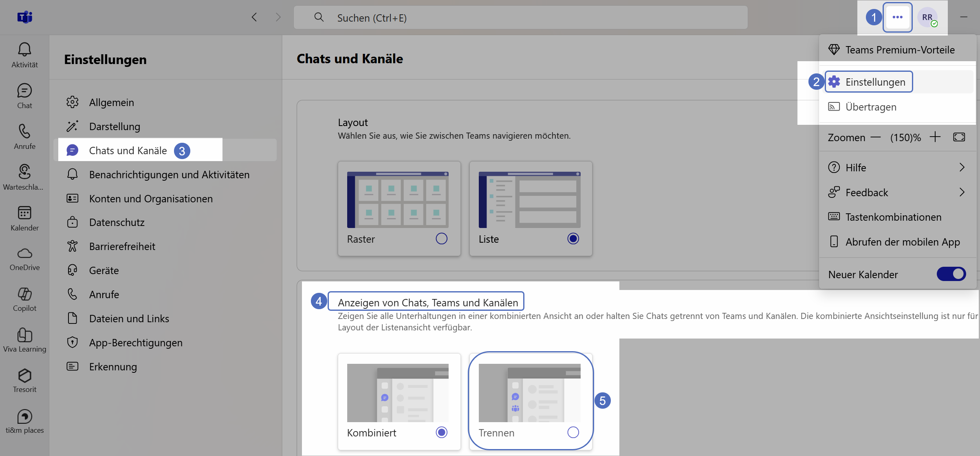
Task: Open the Tresorit app
Action: tap(24, 381)
